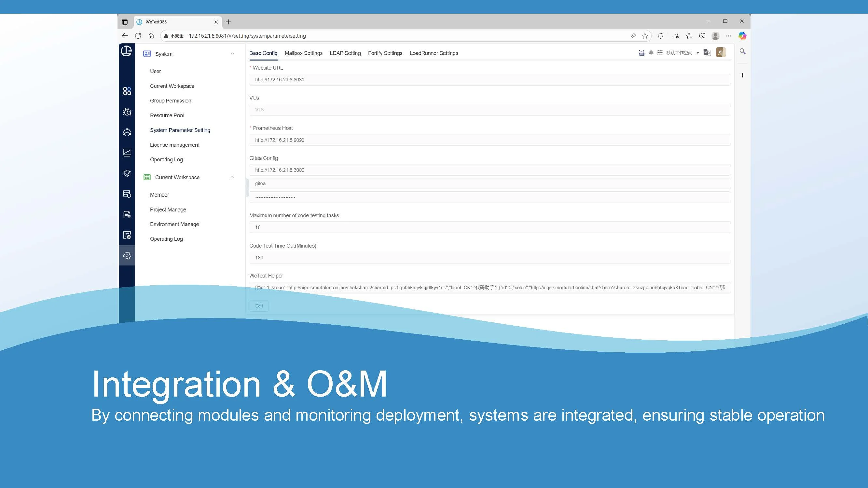
Task: Add this page to favorites star
Action: pos(645,36)
